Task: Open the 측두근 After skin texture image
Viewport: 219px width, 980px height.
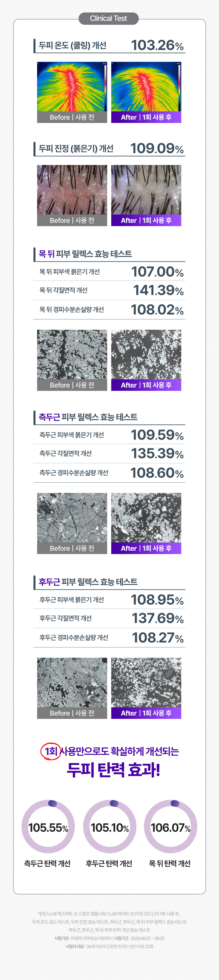Action: click(146, 518)
